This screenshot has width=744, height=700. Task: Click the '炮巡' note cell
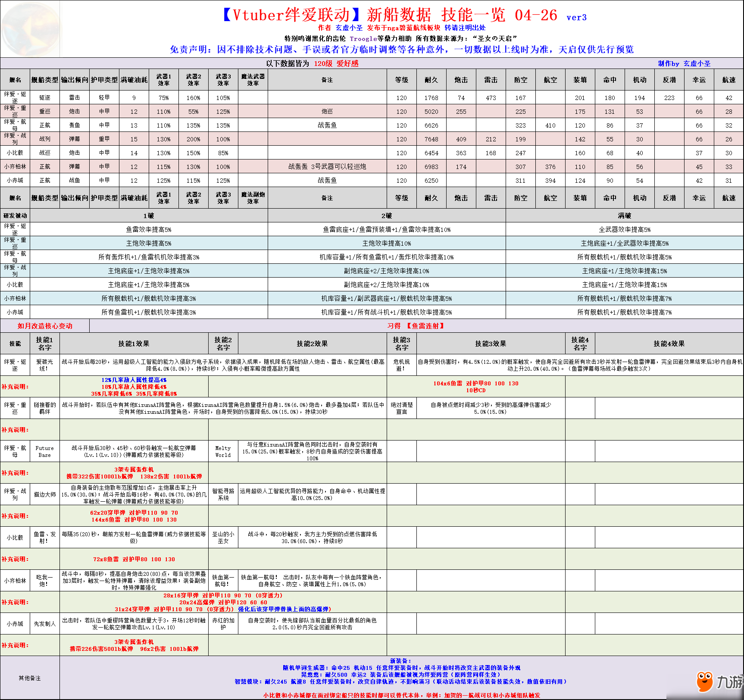pyautogui.click(x=327, y=111)
